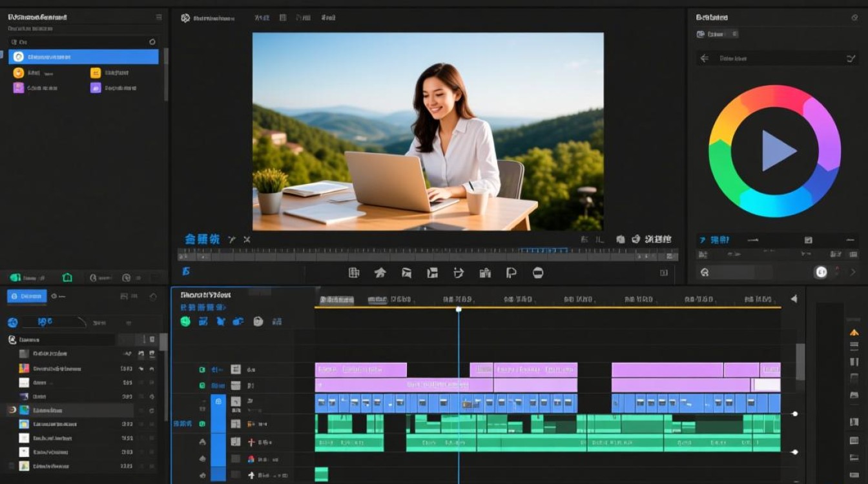Select the highlighted blue item in the top-left list
Viewport: 868px width, 484px height.
coord(83,57)
